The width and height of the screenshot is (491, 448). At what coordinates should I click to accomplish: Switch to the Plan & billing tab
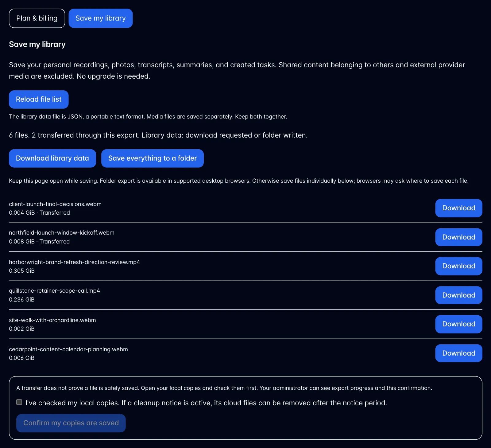[37, 18]
